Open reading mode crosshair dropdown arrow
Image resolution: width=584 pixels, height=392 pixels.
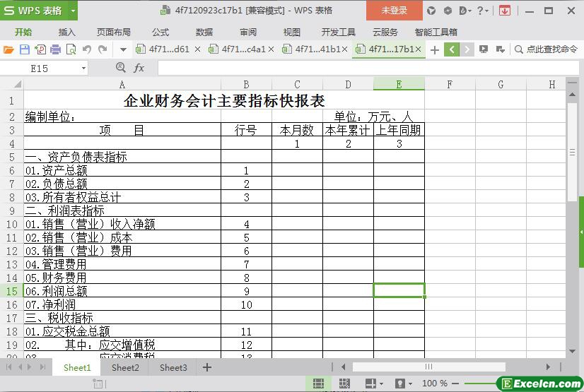[x=381, y=384]
